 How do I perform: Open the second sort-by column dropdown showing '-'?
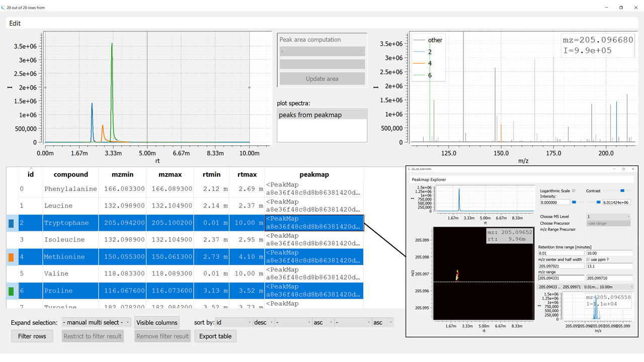293,322
